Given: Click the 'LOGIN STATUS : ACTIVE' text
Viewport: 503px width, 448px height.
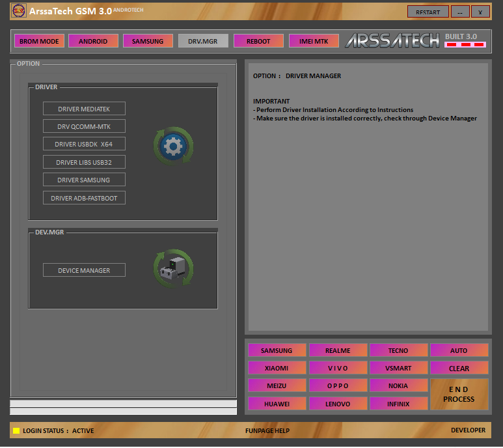Looking at the screenshot, I should 59,430.
